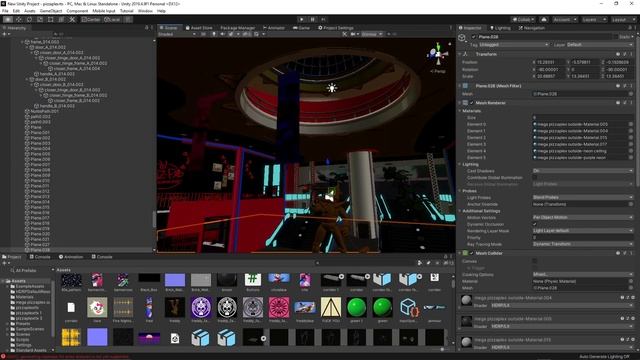Screen dimensions: 640x360
Task: Toggle the Plane.028 active checkbox
Action: (473, 37)
